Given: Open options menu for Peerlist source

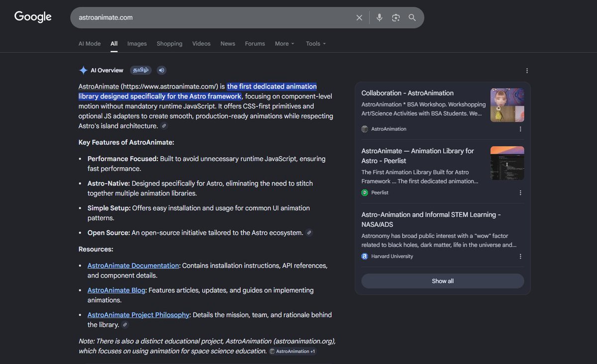Looking at the screenshot, I should (x=520, y=192).
